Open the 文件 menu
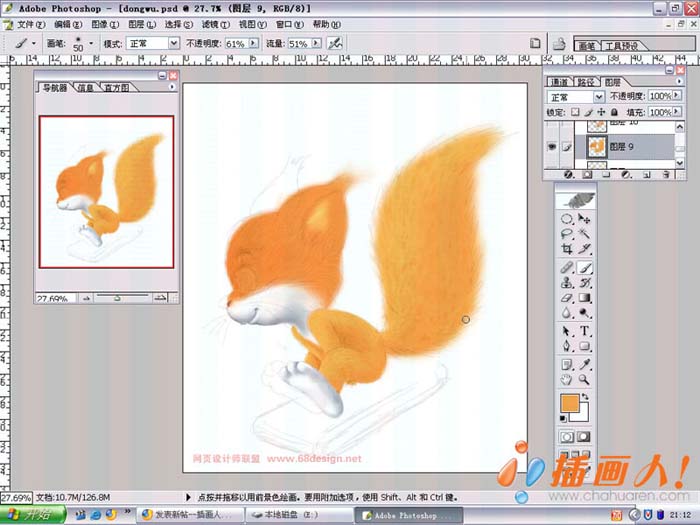700x525 pixels. [x=30, y=25]
